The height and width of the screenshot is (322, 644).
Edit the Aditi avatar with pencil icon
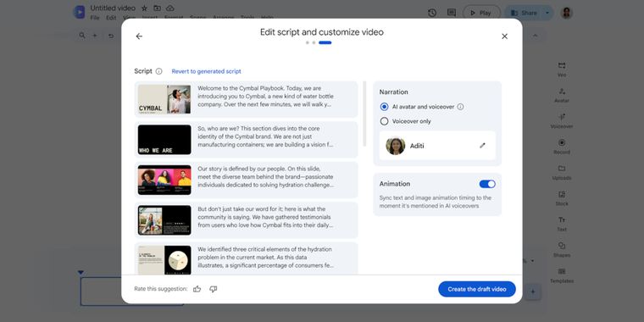pyautogui.click(x=482, y=146)
